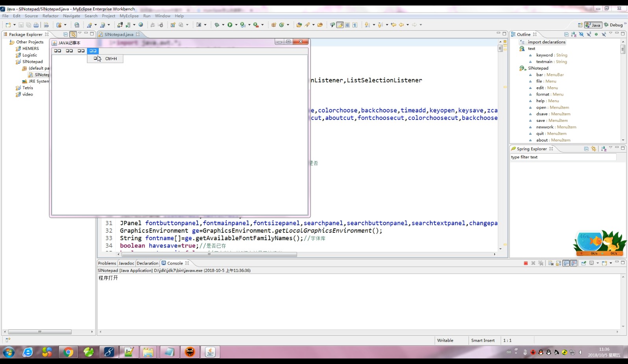Click the green Run toolbar button
The image size is (628, 364).
230,25
